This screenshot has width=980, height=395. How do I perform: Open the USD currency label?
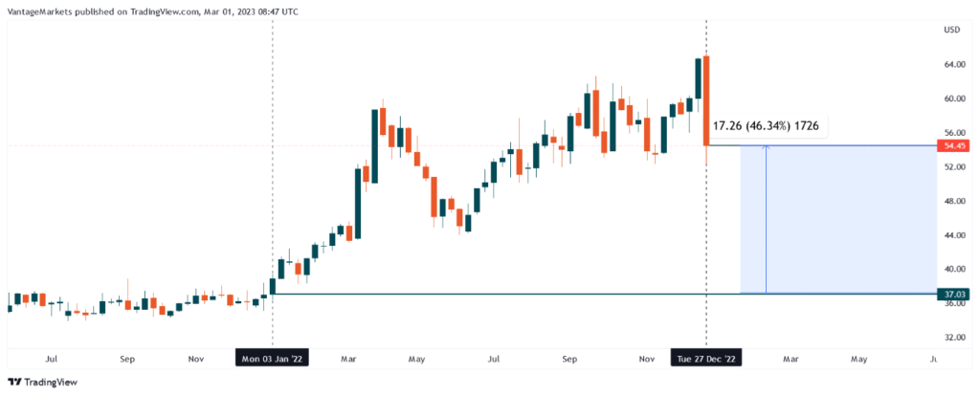[x=951, y=30]
